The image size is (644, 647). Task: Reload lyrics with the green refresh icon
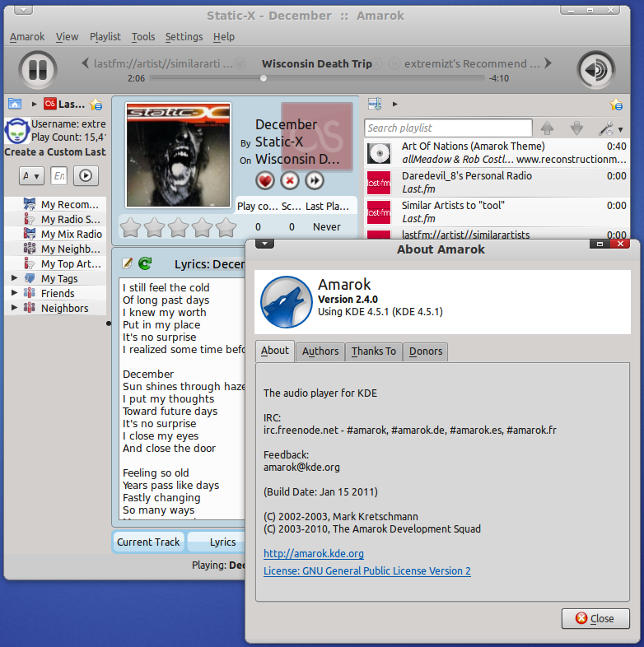pyautogui.click(x=145, y=263)
